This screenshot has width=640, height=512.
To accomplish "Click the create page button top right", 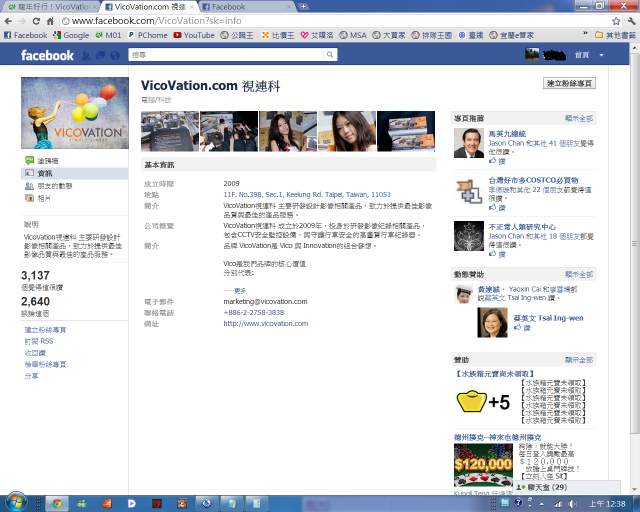I will tap(569, 83).
